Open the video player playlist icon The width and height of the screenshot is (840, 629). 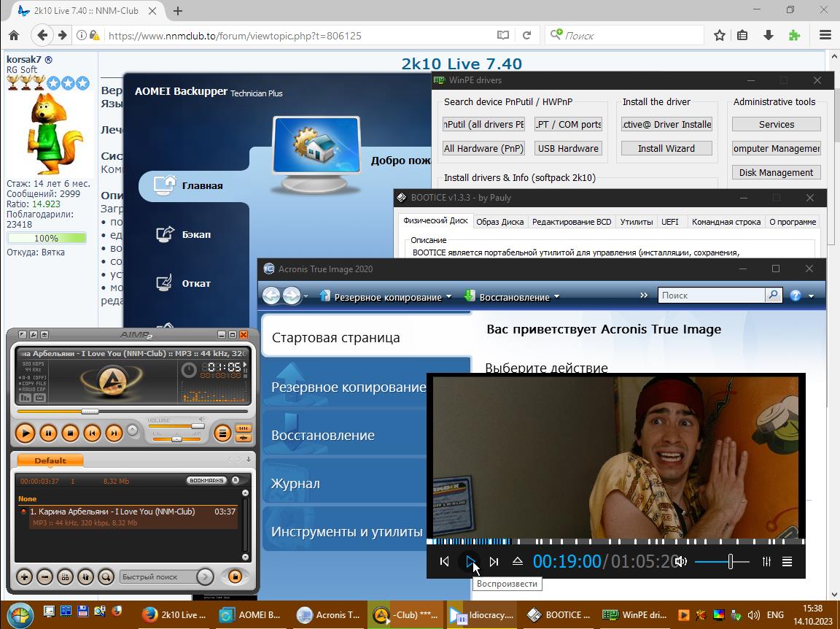coord(787,561)
